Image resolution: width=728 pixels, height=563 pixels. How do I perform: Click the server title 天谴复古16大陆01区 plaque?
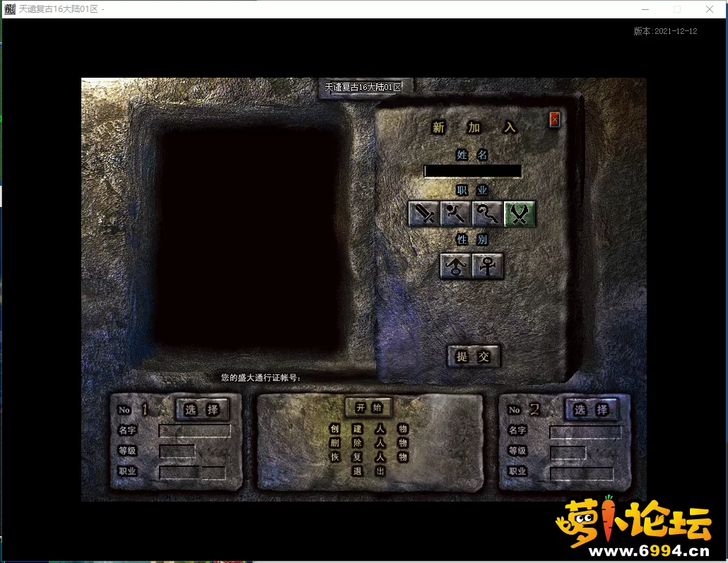coord(363,88)
